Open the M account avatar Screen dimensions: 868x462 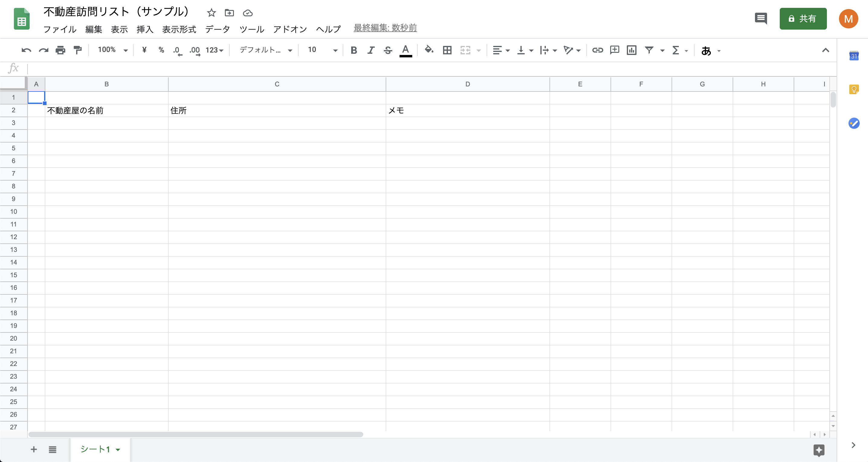[x=848, y=19]
